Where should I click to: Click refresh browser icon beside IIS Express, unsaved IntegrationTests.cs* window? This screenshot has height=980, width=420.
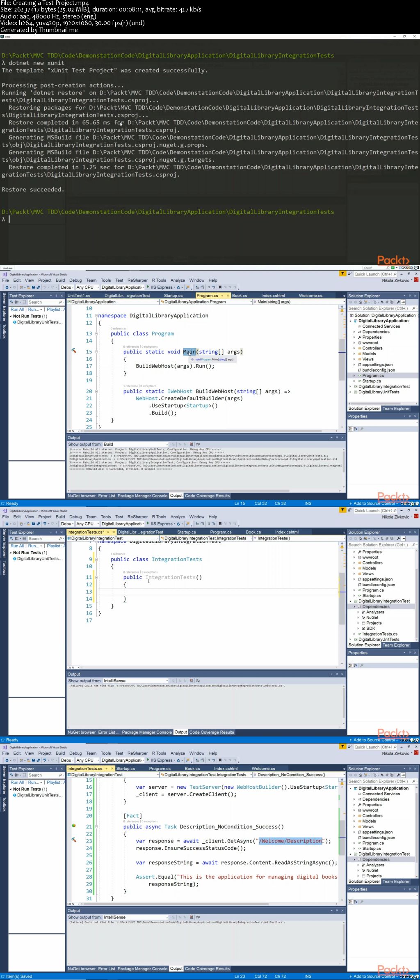click(179, 524)
